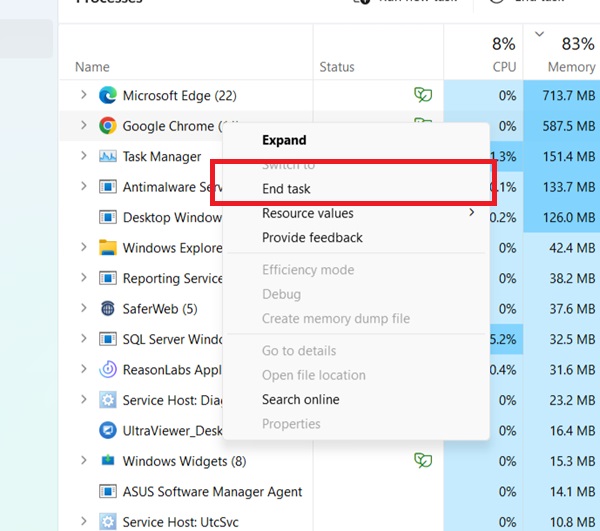Screen dimensions: 600x531
Task: Click Windows Widgets efficiency leaf icon
Action: click(x=423, y=461)
